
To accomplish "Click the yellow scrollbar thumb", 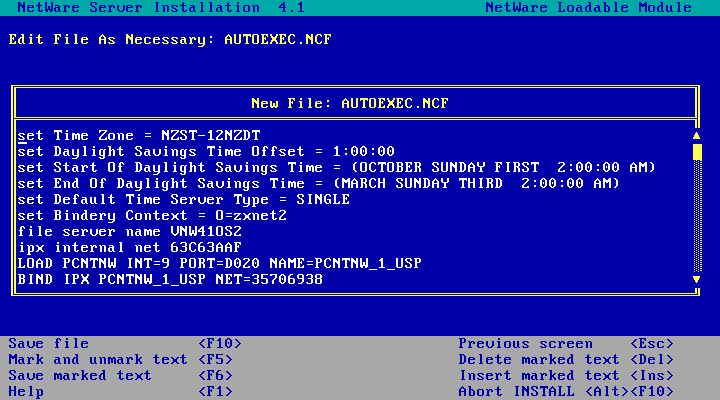I will (x=697, y=152).
